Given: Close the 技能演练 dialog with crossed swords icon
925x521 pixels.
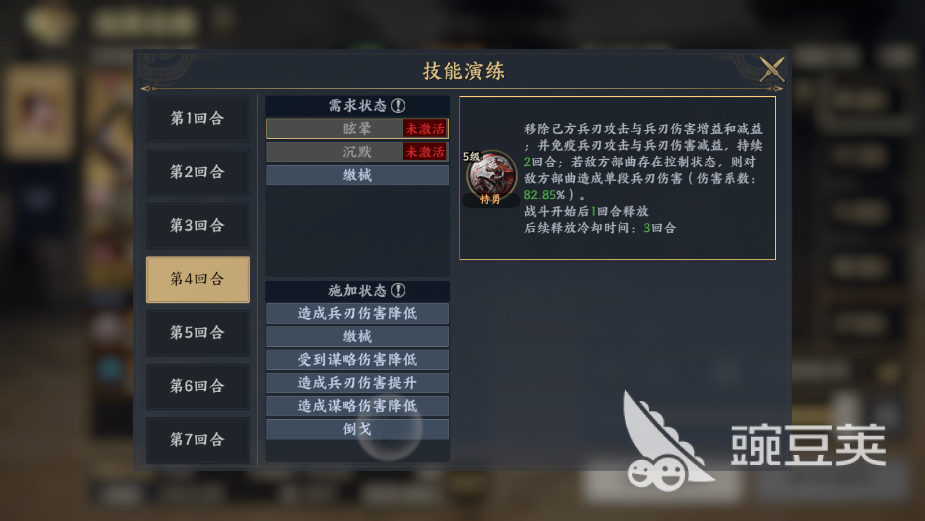Looking at the screenshot, I should click(772, 69).
